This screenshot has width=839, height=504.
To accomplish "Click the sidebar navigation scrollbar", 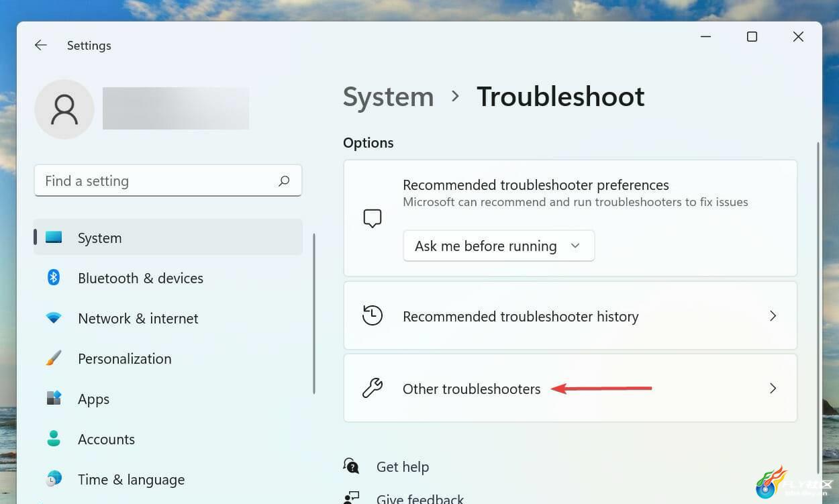I will 314,313.
